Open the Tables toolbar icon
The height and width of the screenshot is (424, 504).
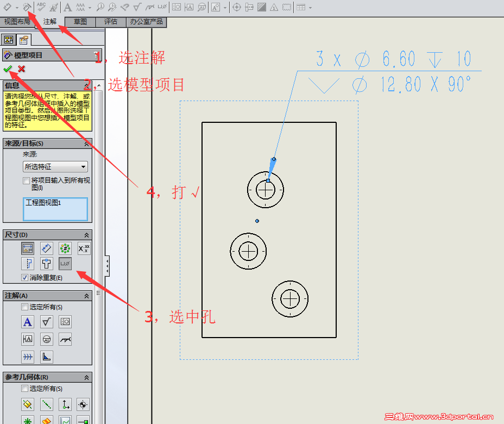pyautogui.click(x=301, y=7)
